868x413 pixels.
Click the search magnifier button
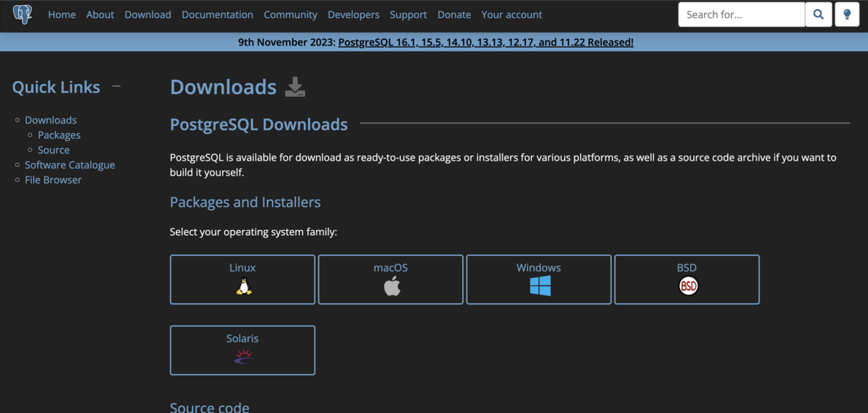[818, 14]
